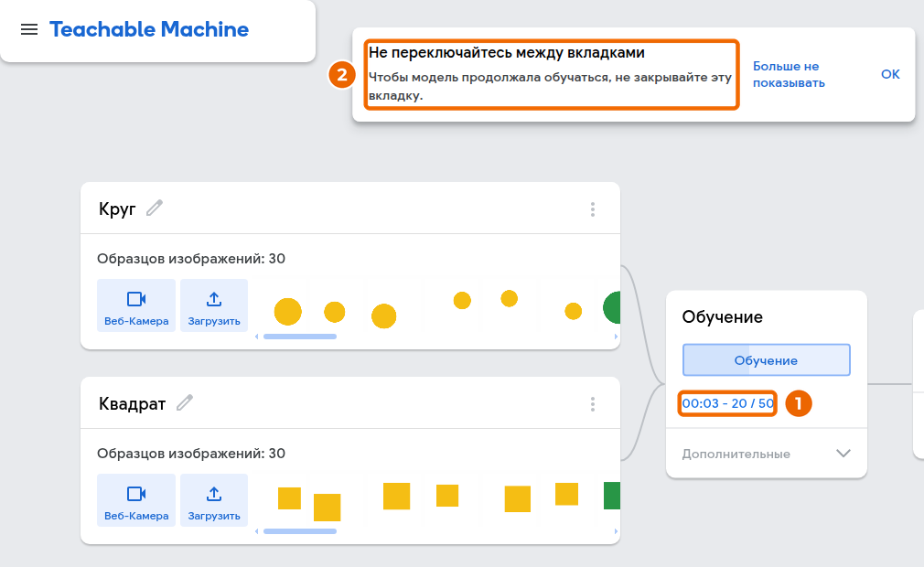Click right scroll arrow of Круг samples

click(x=616, y=337)
